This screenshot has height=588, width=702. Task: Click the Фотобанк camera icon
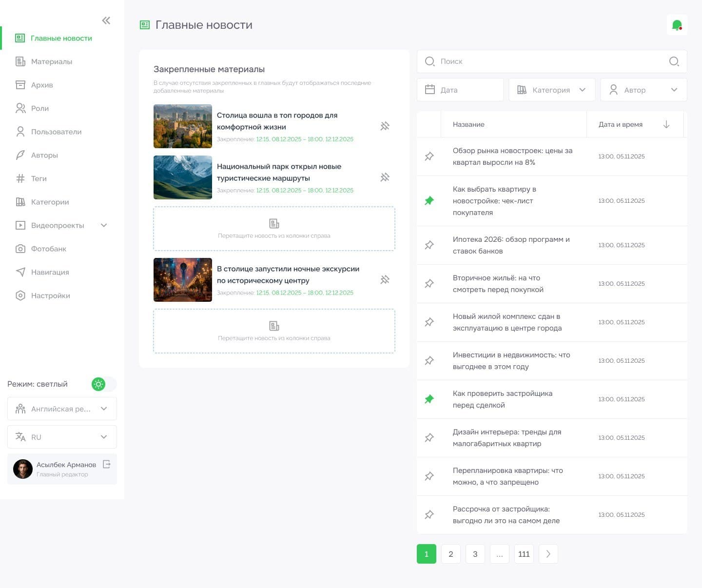pyautogui.click(x=20, y=249)
